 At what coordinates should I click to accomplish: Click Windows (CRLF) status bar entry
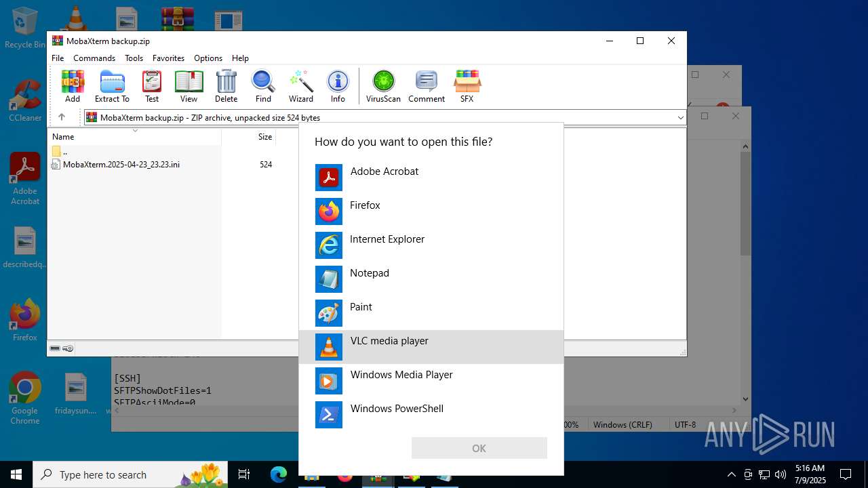point(623,425)
